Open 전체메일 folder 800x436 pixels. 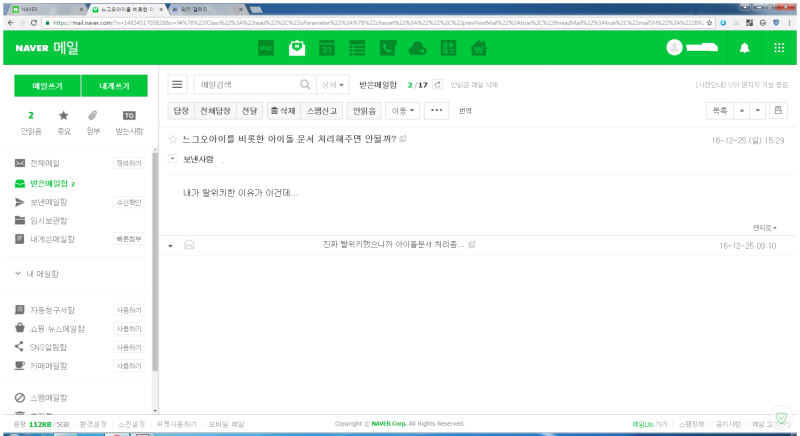[45, 163]
